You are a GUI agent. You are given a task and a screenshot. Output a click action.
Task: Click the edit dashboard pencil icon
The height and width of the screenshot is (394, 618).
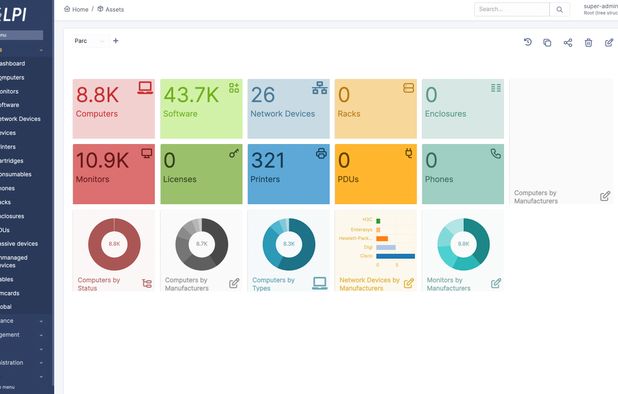coord(609,43)
